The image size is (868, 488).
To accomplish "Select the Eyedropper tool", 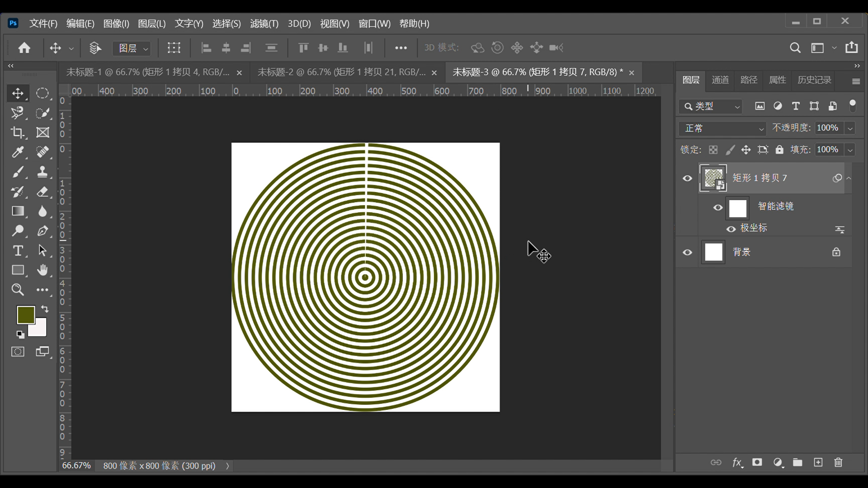I will [18, 152].
